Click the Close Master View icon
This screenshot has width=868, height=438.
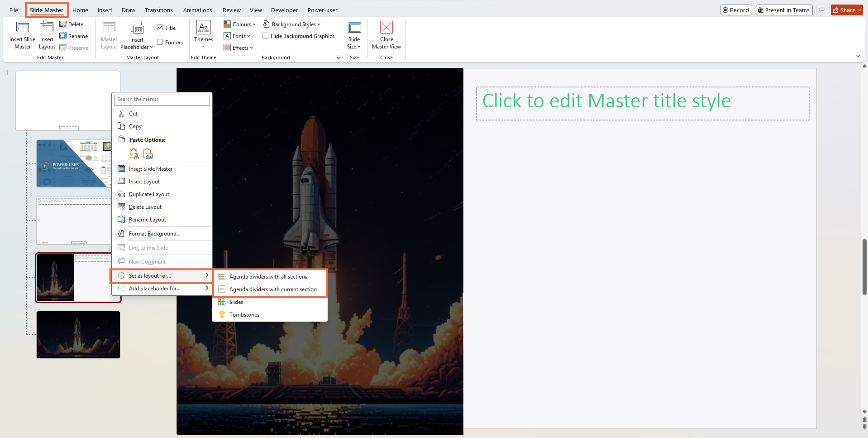click(386, 28)
